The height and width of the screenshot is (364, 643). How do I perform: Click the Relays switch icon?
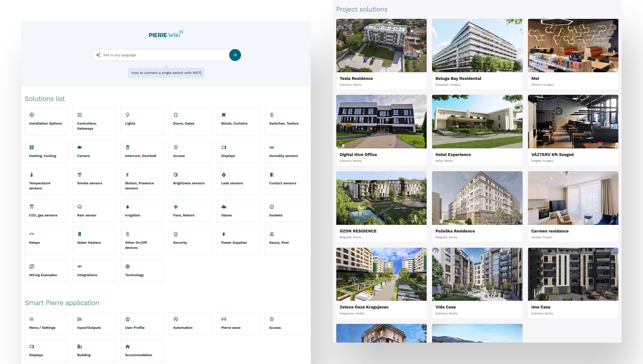(x=31, y=234)
